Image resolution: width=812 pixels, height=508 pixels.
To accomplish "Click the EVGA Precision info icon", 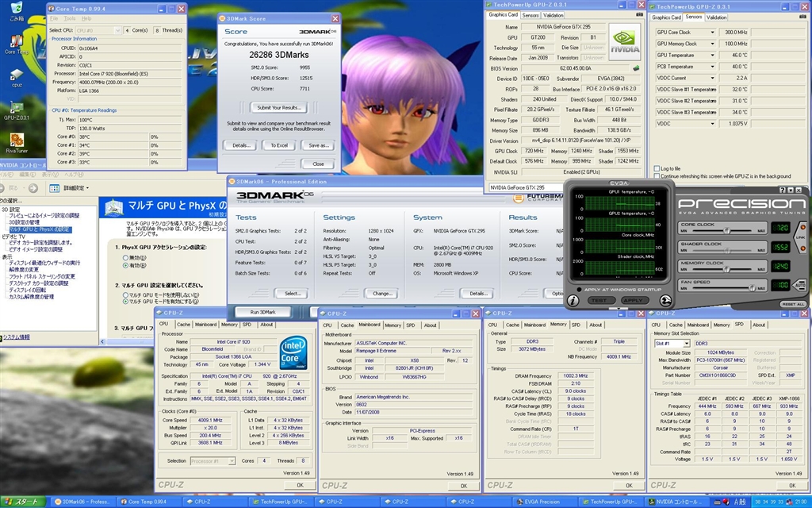I will point(573,301).
